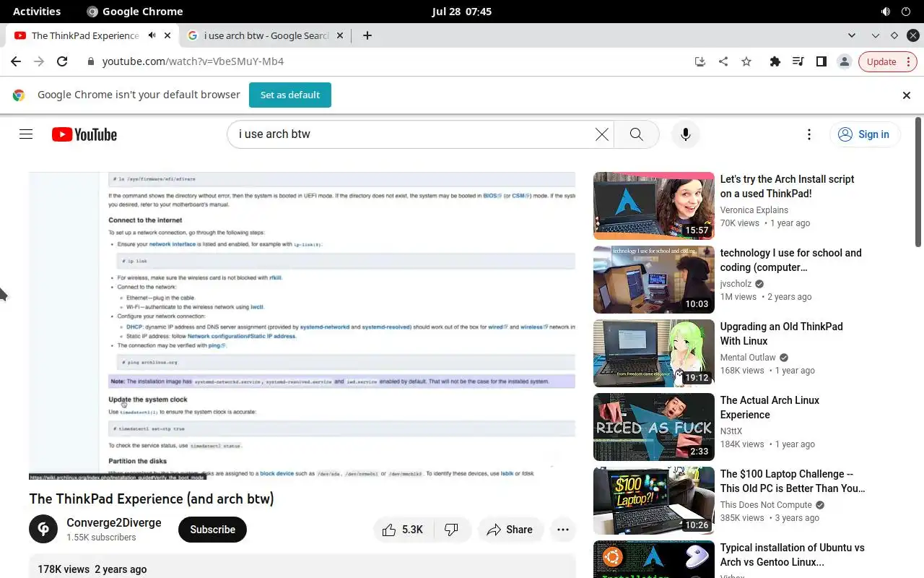Share this page from the address bar

(x=723, y=61)
